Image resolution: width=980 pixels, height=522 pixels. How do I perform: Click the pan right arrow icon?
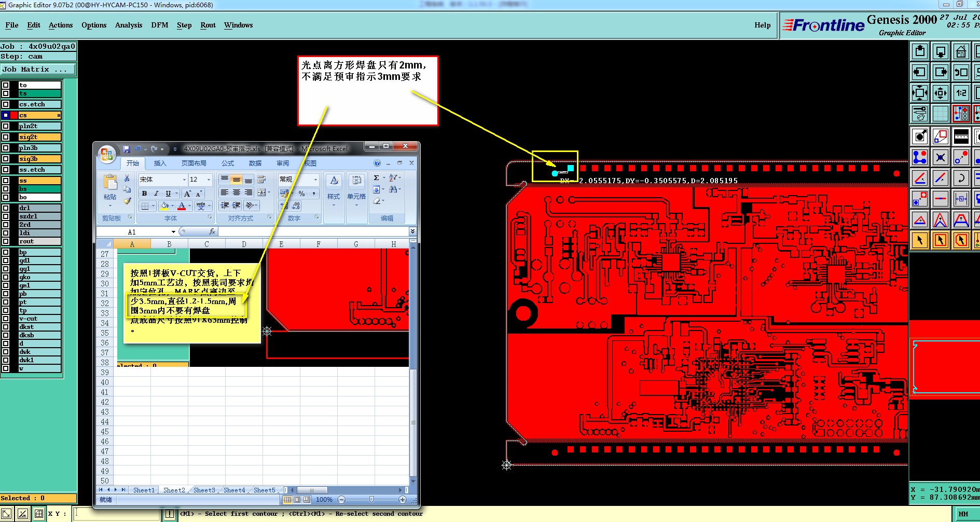tap(940, 72)
